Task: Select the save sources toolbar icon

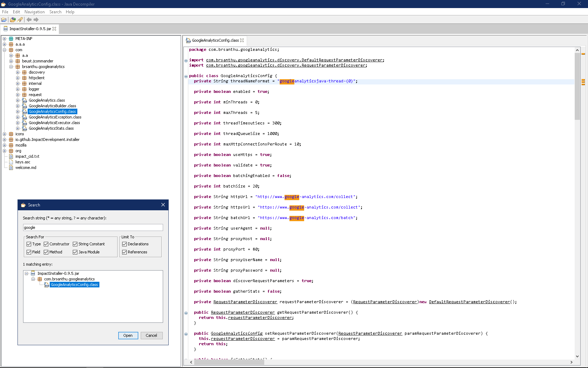Action: click(x=20, y=20)
